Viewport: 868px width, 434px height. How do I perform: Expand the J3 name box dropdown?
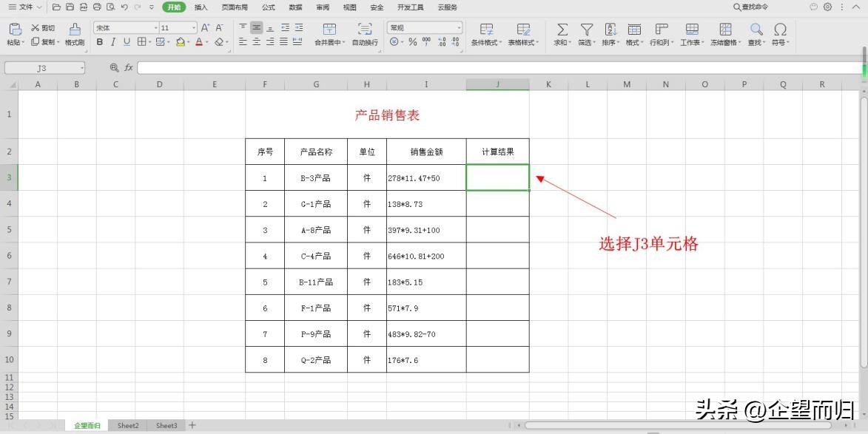(82, 68)
